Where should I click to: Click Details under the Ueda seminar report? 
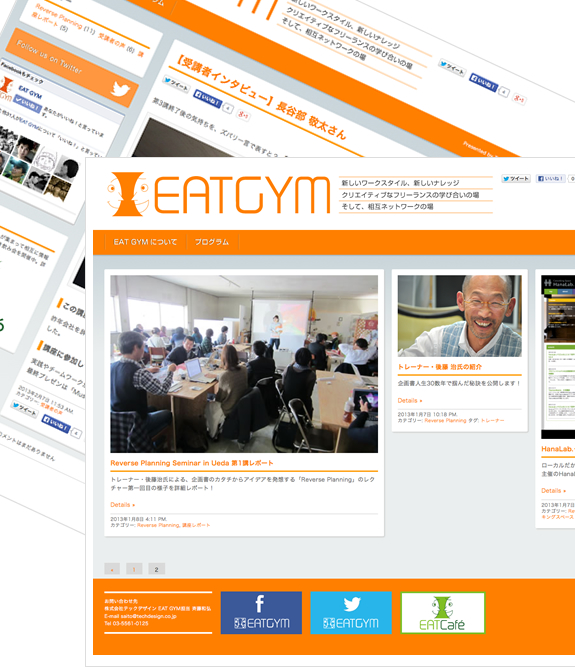[x=122, y=505]
